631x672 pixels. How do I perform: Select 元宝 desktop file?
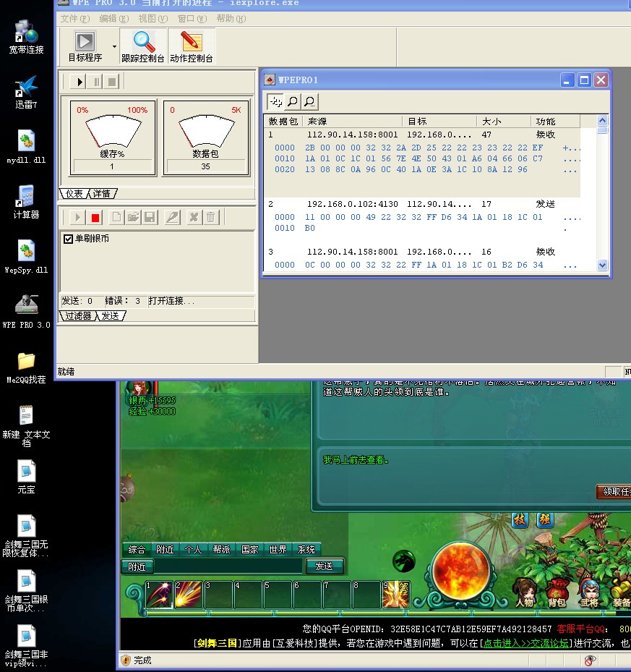pyautogui.click(x=26, y=477)
